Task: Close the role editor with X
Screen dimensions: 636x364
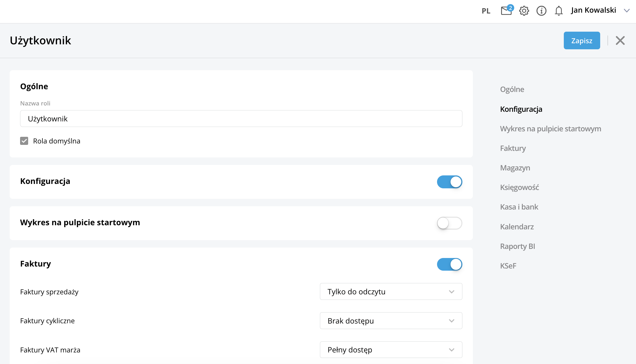Action: point(620,40)
